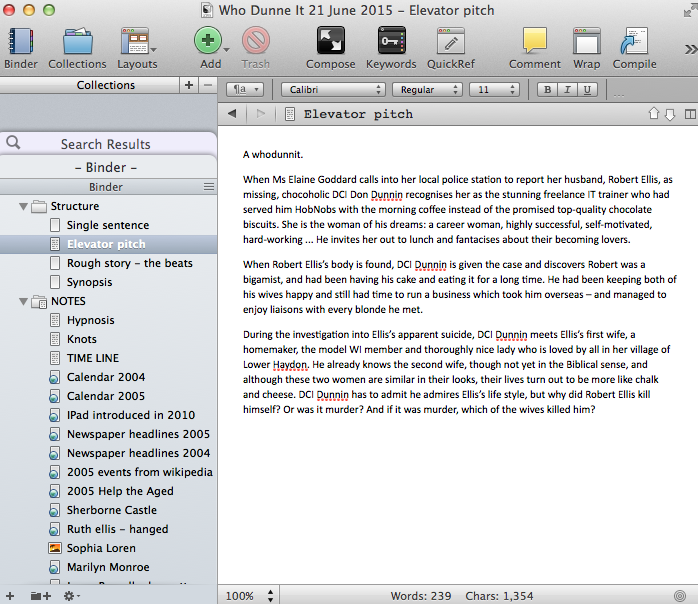Click the editor back navigation arrow
The height and width of the screenshot is (604, 698).
coord(232,114)
